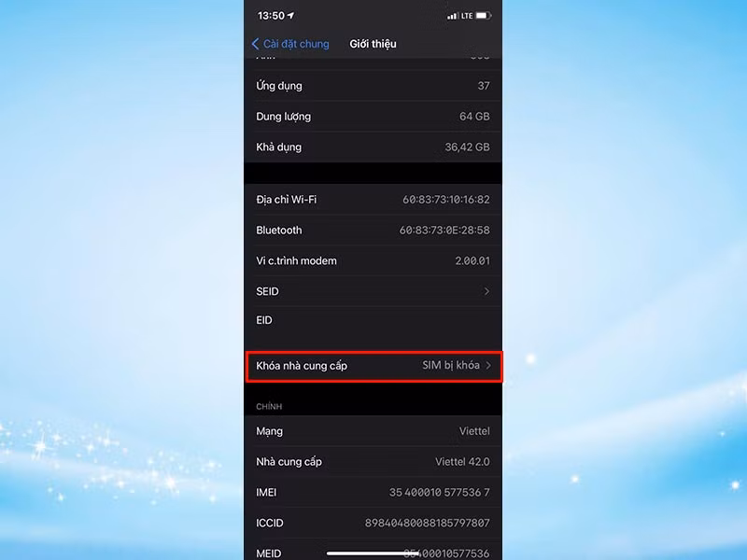Tap IMEI number 35 400010 577536 7

pyautogui.click(x=439, y=493)
